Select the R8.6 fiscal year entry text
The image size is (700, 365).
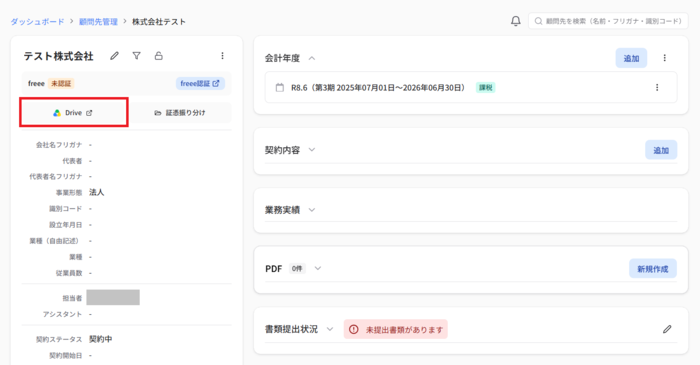[378, 87]
